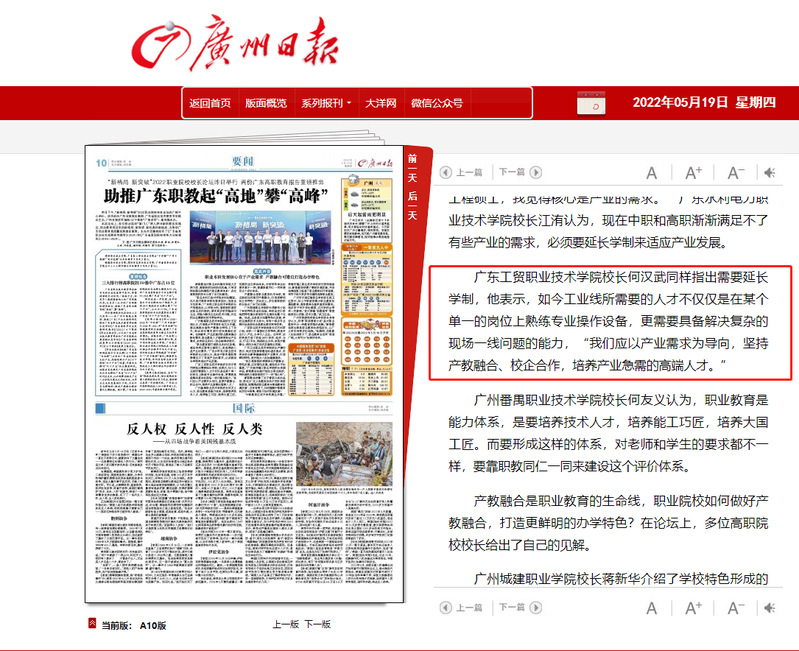The width and height of the screenshot is (799, 651).
Task: Open 版面概览 page overview
Action: [265, 103]
